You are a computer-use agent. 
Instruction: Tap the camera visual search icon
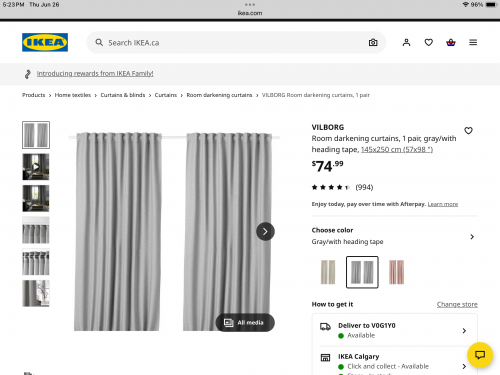tap(373, 43)
